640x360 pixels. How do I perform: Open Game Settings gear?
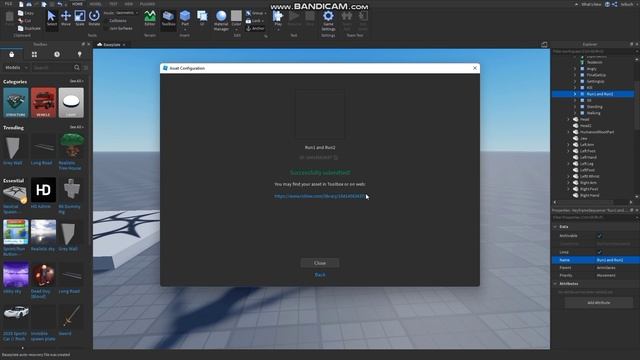[x=328, y=20]
